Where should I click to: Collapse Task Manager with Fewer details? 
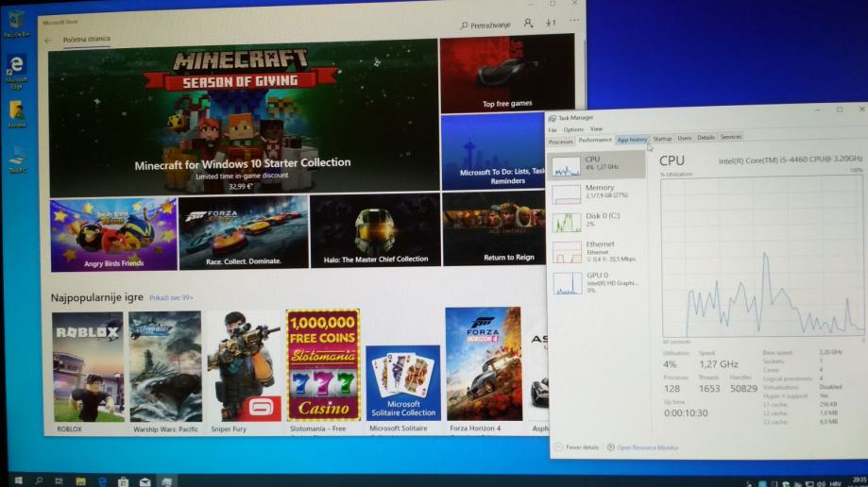pyautogui.click(x=577, y=447)
